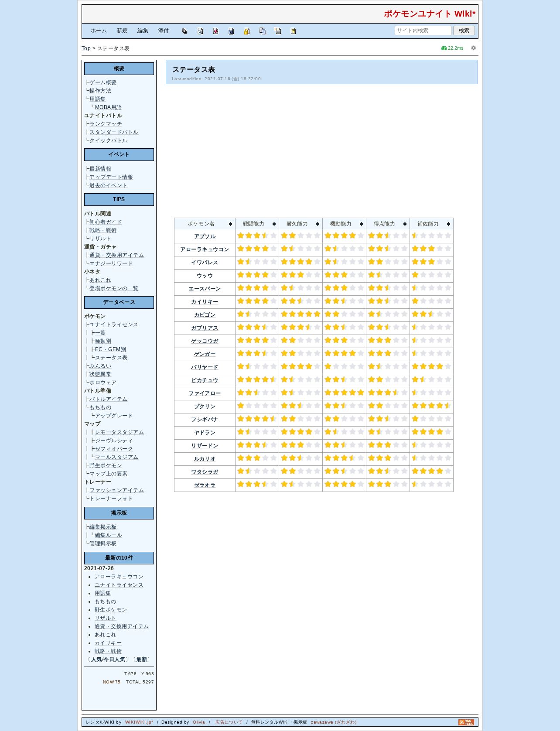Open the 新規 menu item

122,31
